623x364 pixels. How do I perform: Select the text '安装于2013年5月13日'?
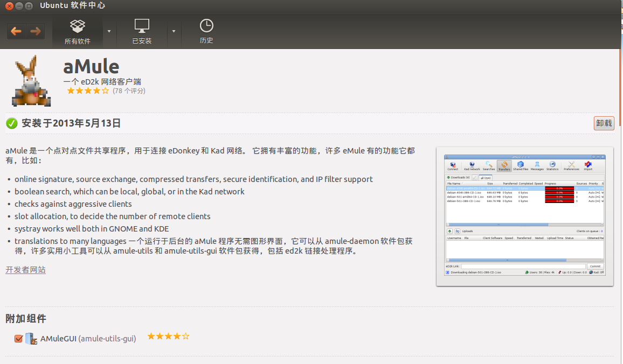(x=71, y=123)
